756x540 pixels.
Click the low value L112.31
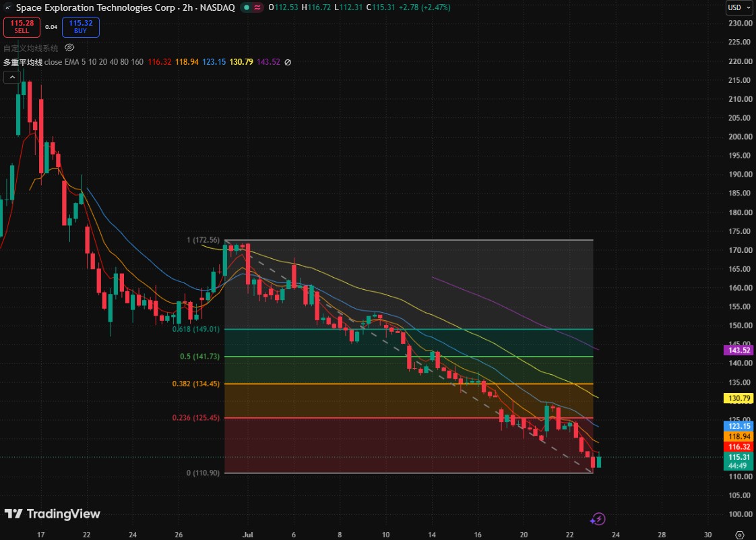tap(348, 7)
